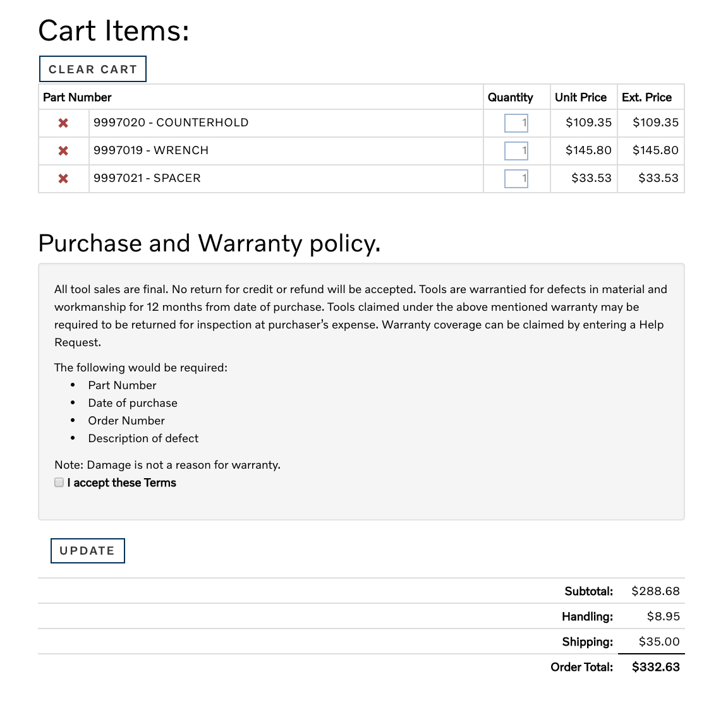Viewport: 728px width, 710px height.
Task: Click the Shipping cost $35.00
Action: coord(658,642)
